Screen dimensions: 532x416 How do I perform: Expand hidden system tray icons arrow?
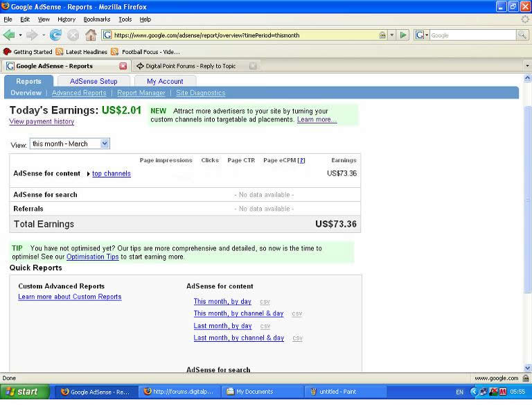click(x=474, y=392)
